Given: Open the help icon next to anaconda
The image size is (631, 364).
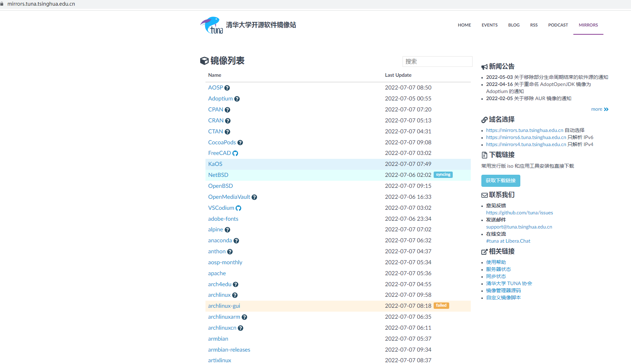Looking at the screenshot, I should pyautogui.click(x=236, y=241).
